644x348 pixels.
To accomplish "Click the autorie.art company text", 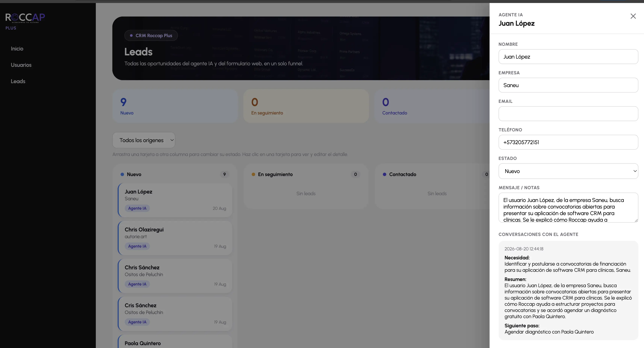I will click(x=136, y=237).
